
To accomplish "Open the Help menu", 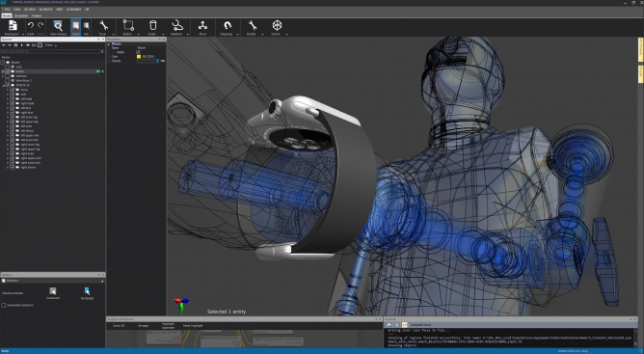I will [x=59, y=9].
